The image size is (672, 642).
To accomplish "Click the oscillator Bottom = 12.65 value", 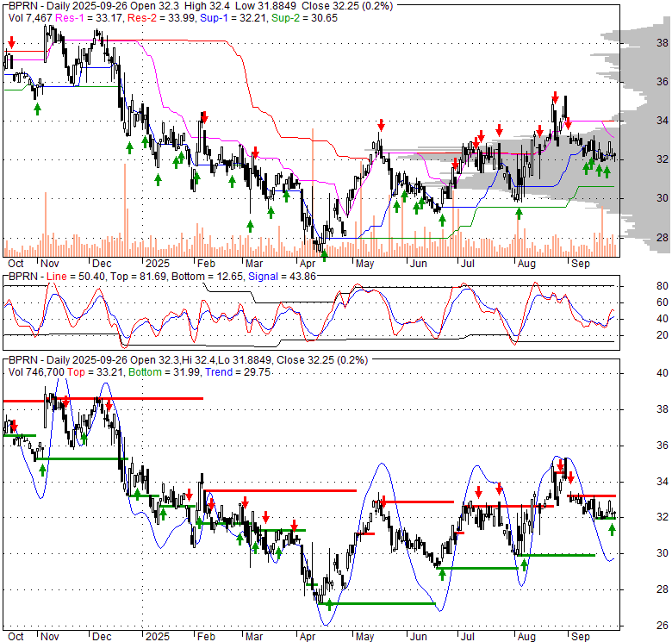I will tap(207, 277).
